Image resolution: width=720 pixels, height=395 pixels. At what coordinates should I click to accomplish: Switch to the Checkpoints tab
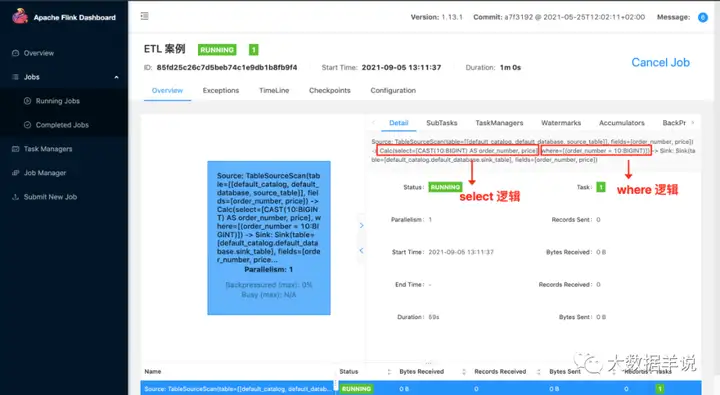click(330, 90)
